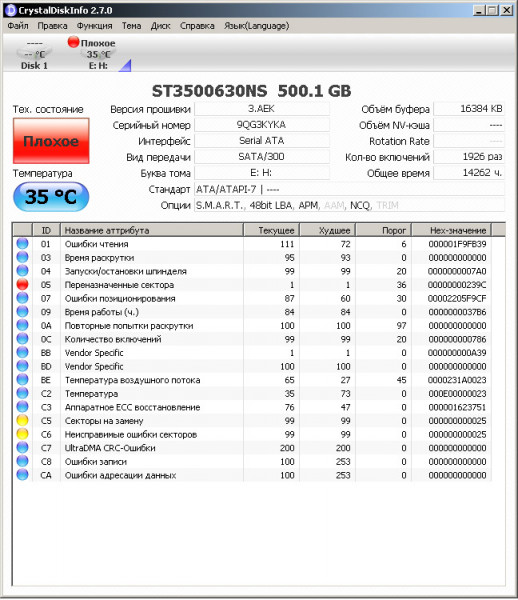Click hex value 000E00000023
The width and height of the screenshot is (518, 600).
tap(457, 393)
